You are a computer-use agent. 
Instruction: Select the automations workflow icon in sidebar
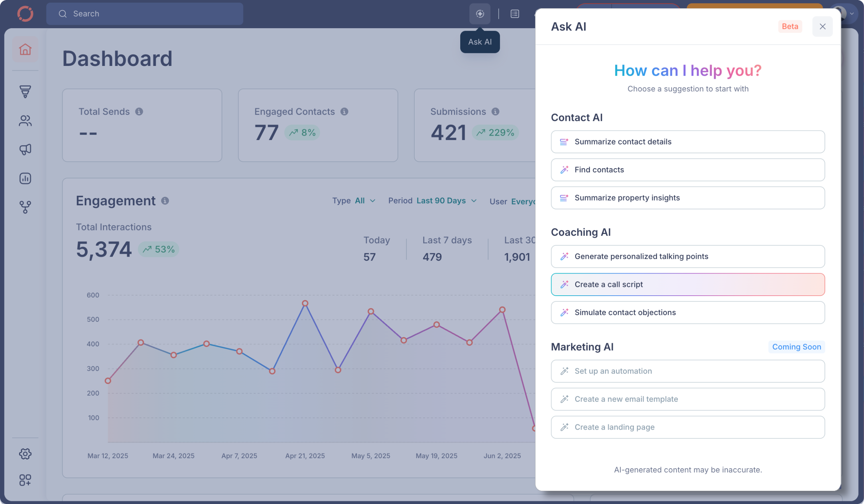(25, 207)
